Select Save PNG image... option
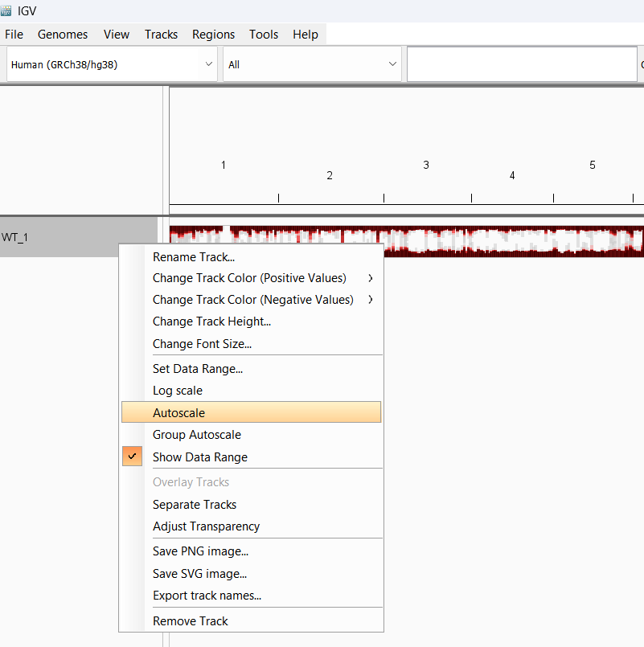 tap(251, 551)
